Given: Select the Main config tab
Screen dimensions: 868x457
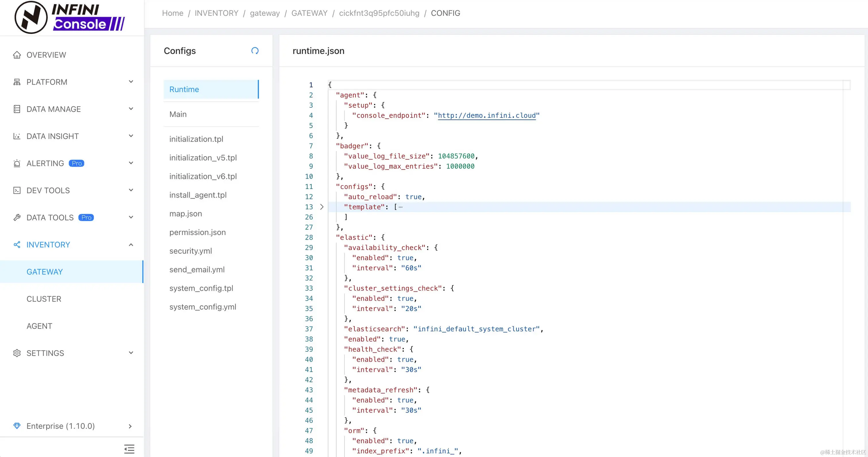Looking at the screenshot, I should click(178, 114).
